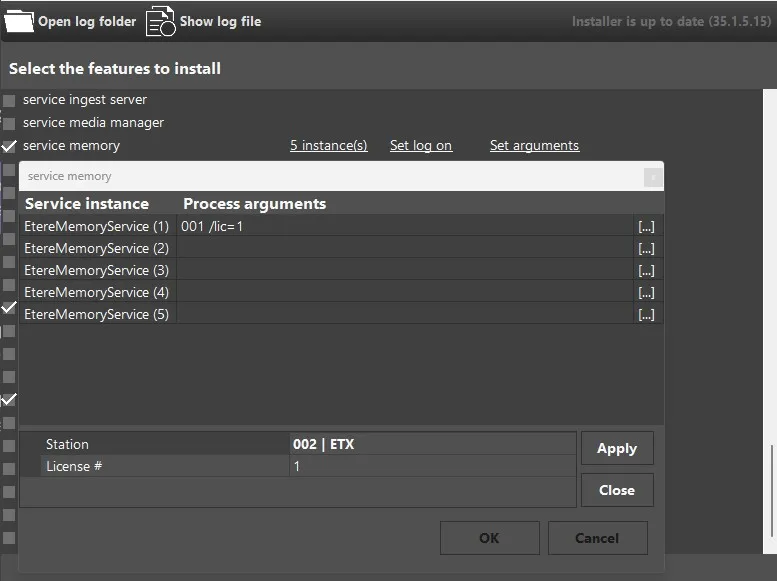Open argument editor for EtereMemoryService (4)
Screen dimensions: 777x581
[646, 293]
